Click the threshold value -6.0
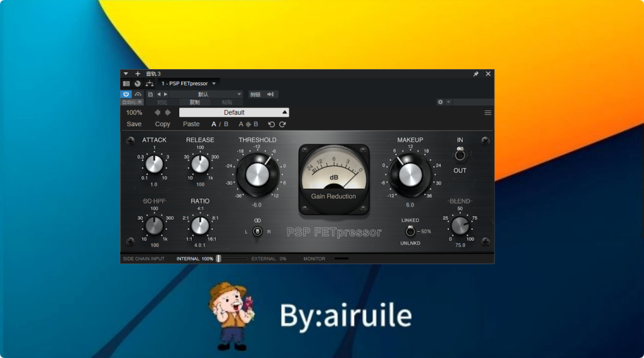 (x=257, y=205)
